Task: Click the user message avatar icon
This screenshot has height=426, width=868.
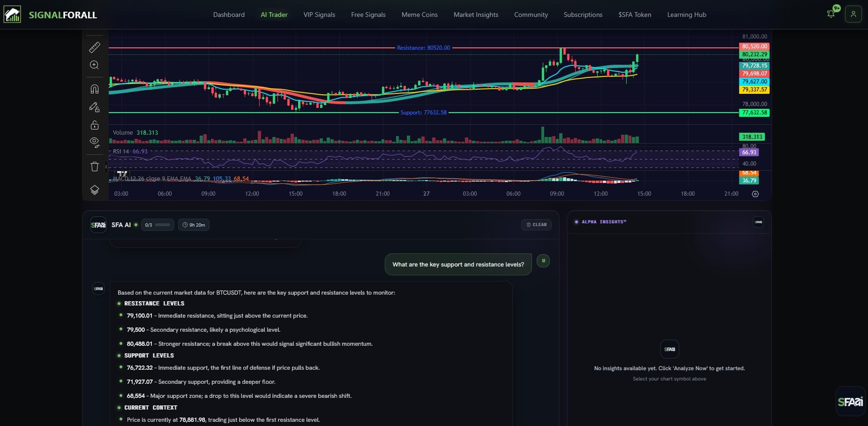Action: click(543, 261)
